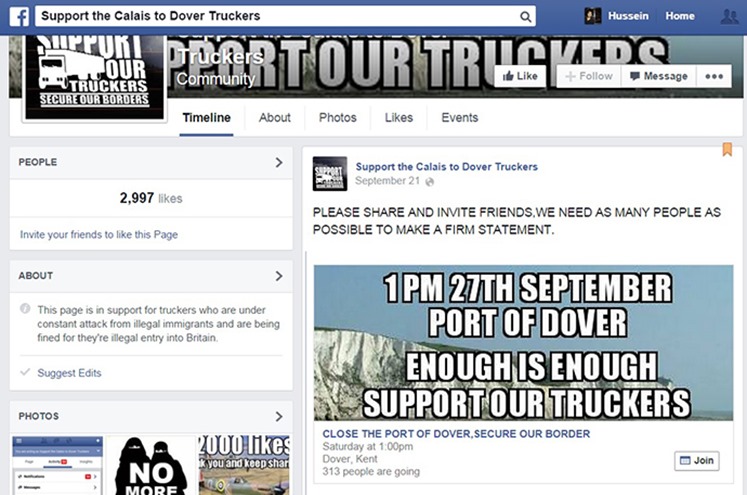Open the NO MORE photo thumbnail
747x495 pixels.
[x=151, y=465]
